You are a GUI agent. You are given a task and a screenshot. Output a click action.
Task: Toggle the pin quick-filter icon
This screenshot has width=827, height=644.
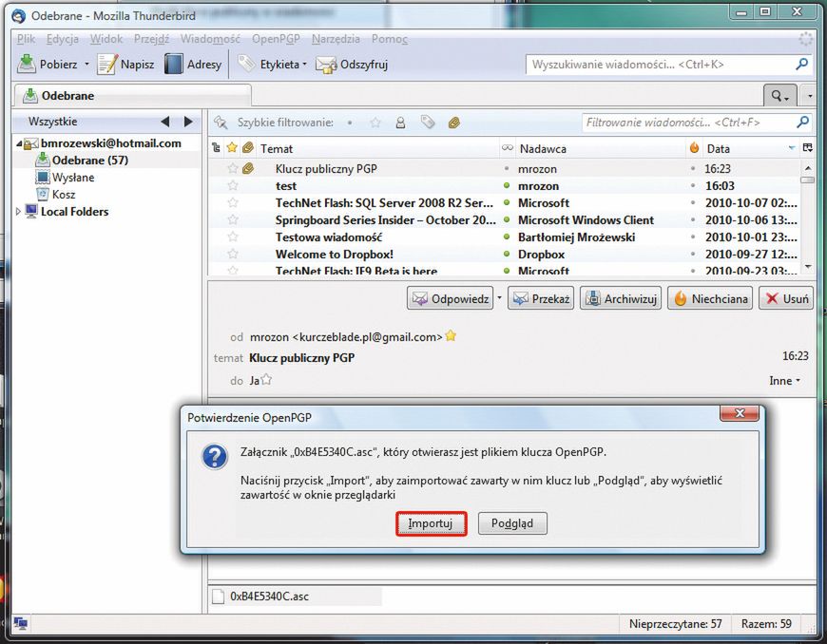coord(221,123)
